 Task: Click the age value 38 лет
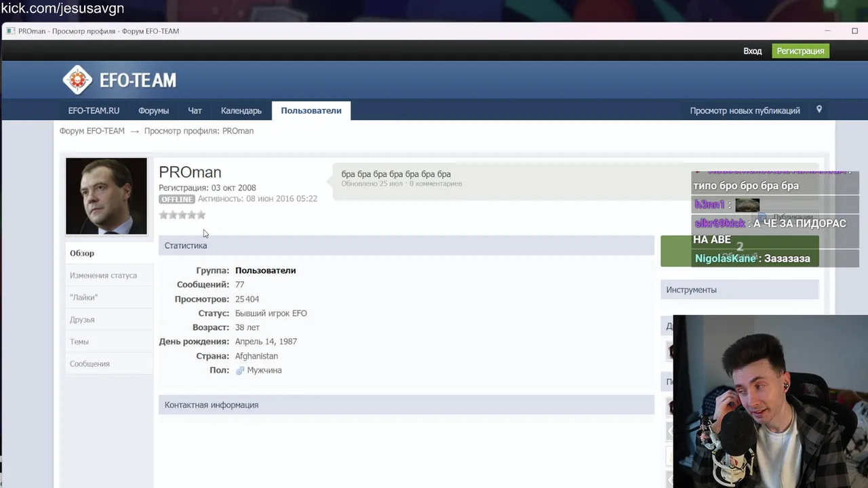[247, 327]
